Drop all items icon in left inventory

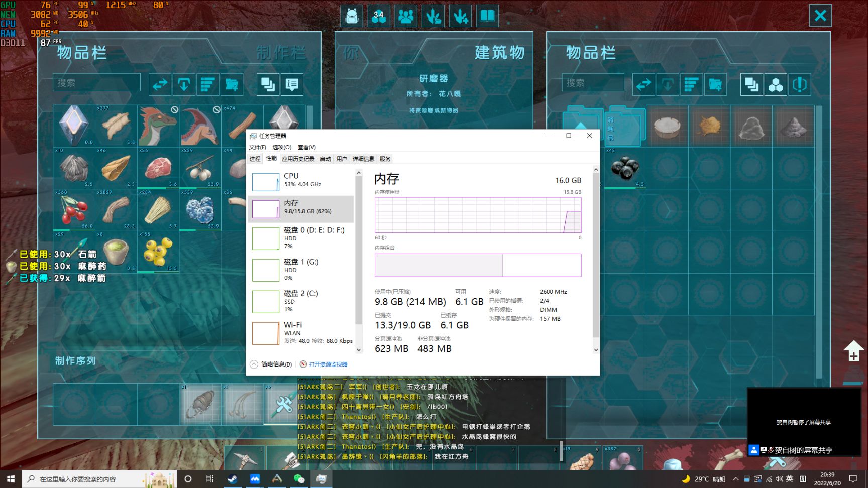(184, 84)
